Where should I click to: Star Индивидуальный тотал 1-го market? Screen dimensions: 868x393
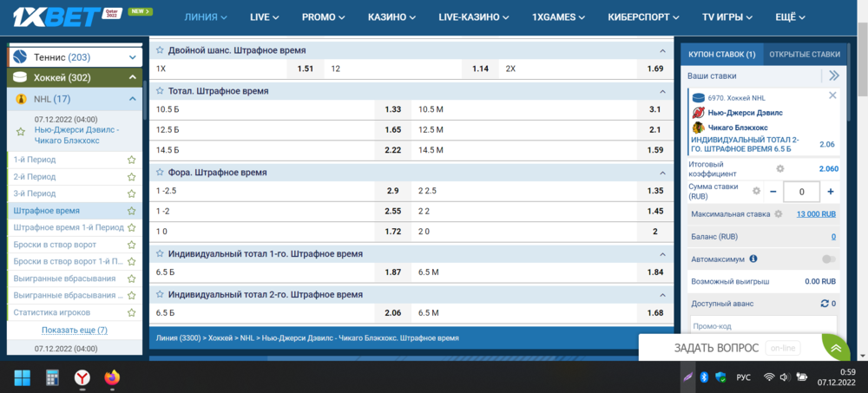(x=160, y=253)
